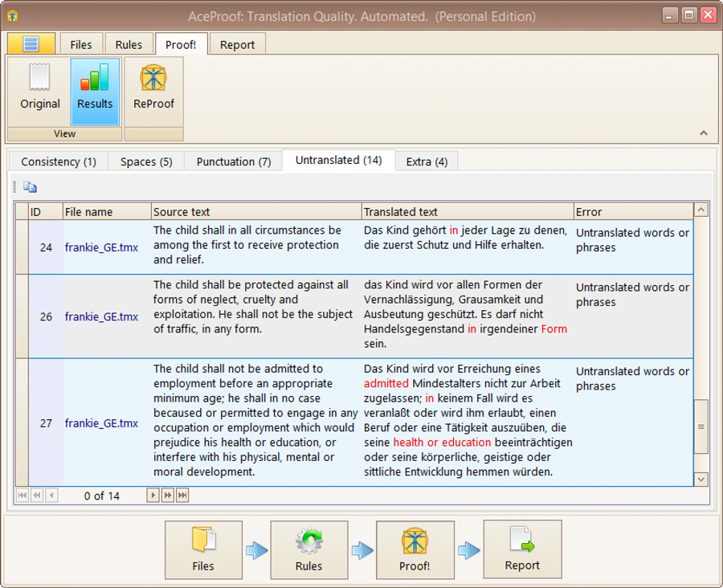This screenshot has height=588, width=723.
Task: Open the blue application menu tab
Action: coord(31,43)
